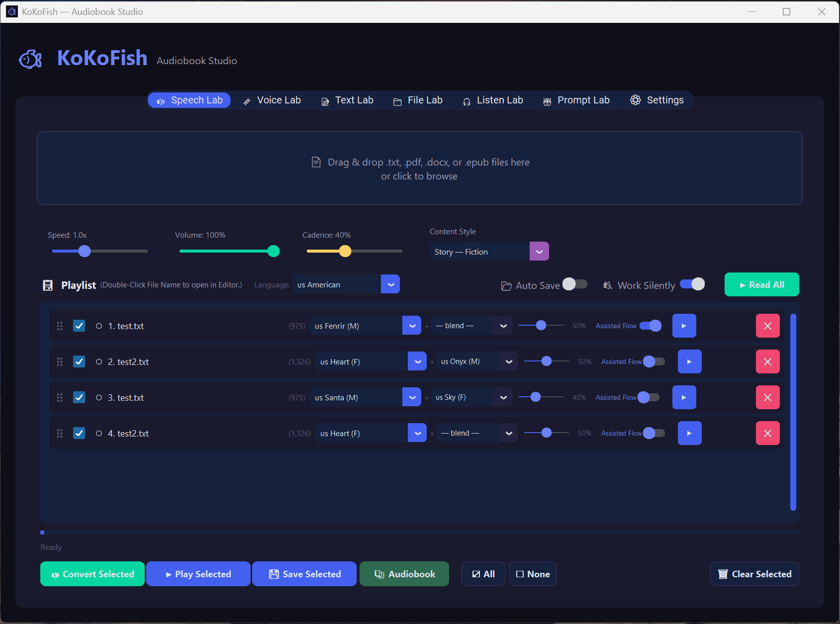Turn off the Work Silently toggle

pos(692,284)
